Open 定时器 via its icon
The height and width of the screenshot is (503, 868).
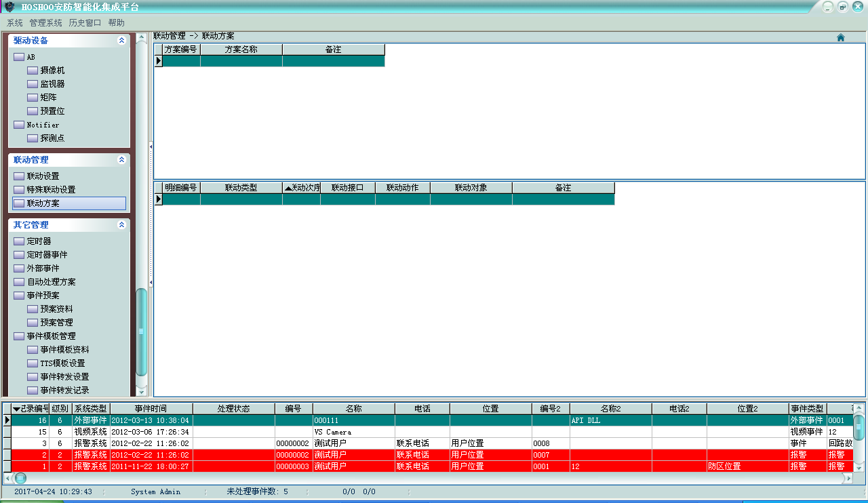[x=19, y=241]
